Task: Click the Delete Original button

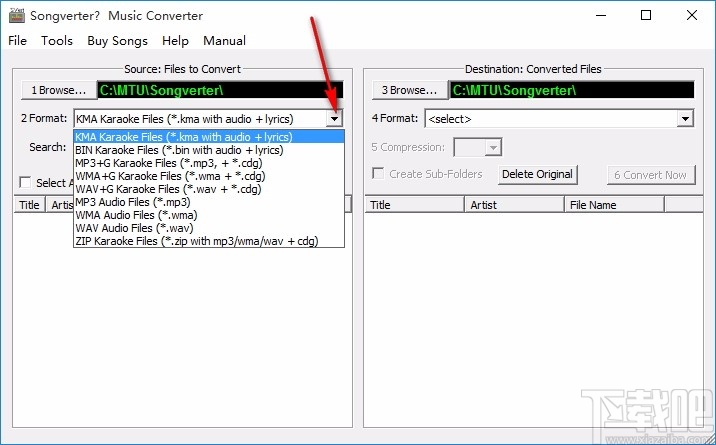Action: coord(537,174)
